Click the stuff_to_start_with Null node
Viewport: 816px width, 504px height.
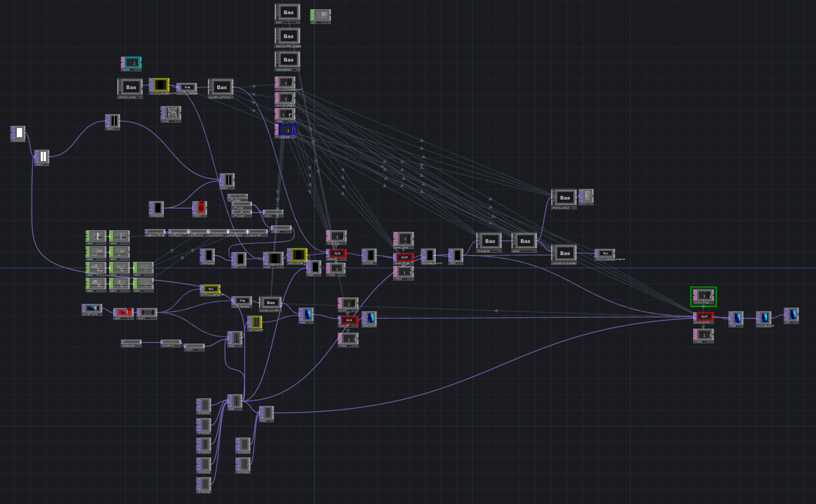(x=211, y=289)
